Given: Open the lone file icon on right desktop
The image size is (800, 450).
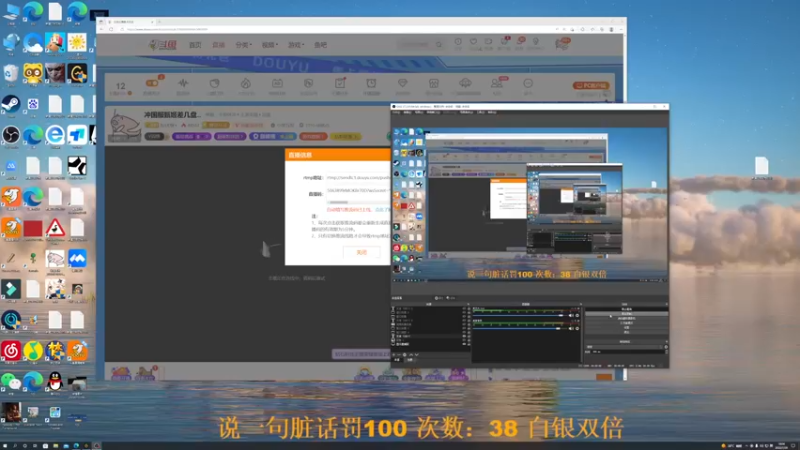Looking at the screenshot, I should tap(761, 166).
